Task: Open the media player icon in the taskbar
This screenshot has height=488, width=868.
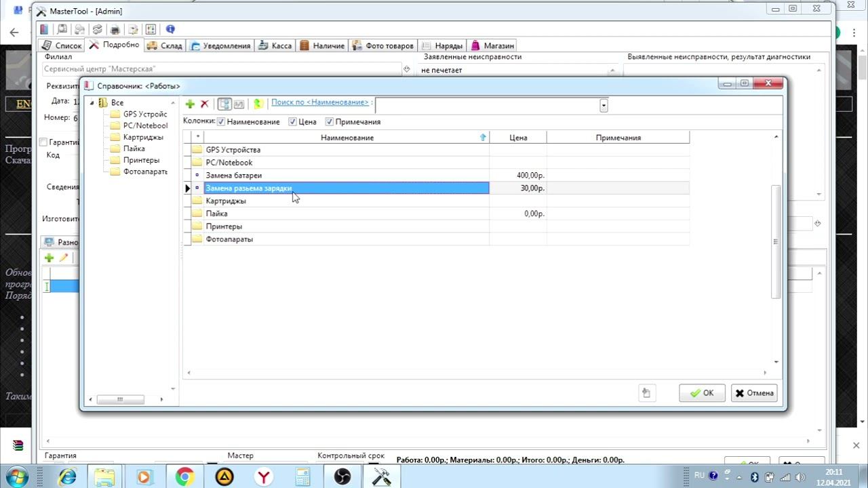Action: tap(144, 476)
